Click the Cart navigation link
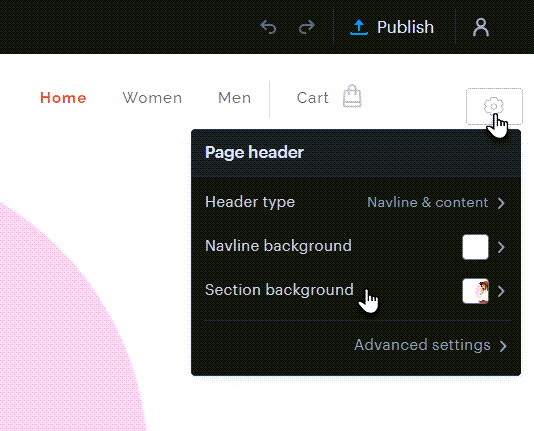The height and width of the screenshot is (431, 534). (x=313, y=98)
